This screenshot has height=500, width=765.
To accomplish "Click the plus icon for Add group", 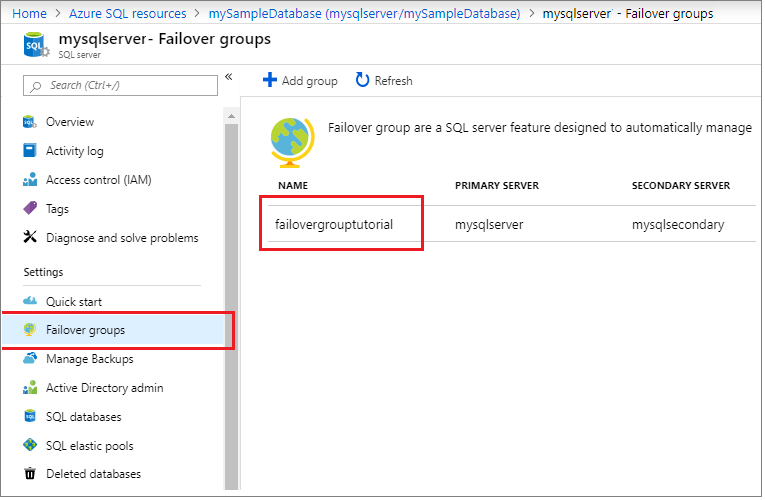I will tap(270, 80).
